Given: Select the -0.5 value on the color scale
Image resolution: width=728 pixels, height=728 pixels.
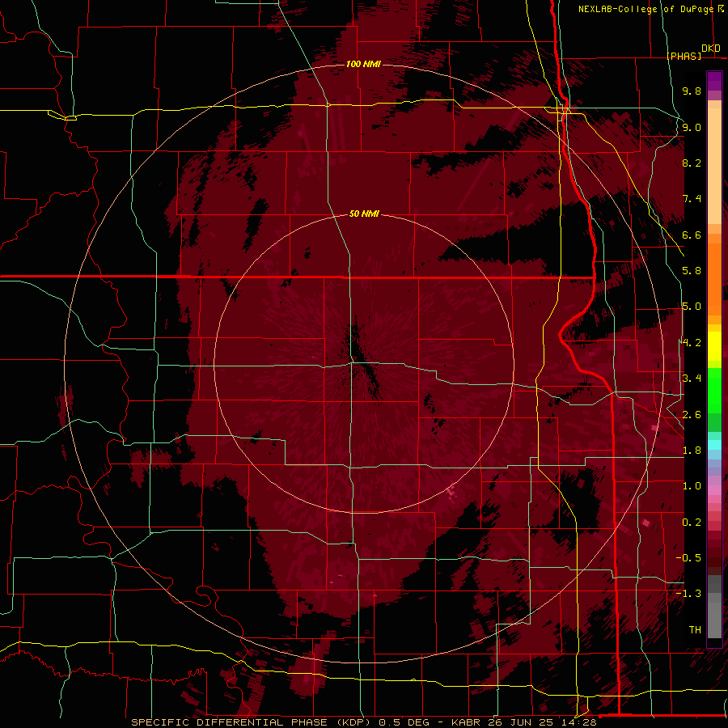Looking at the screenshot, I should coord(688,558).
